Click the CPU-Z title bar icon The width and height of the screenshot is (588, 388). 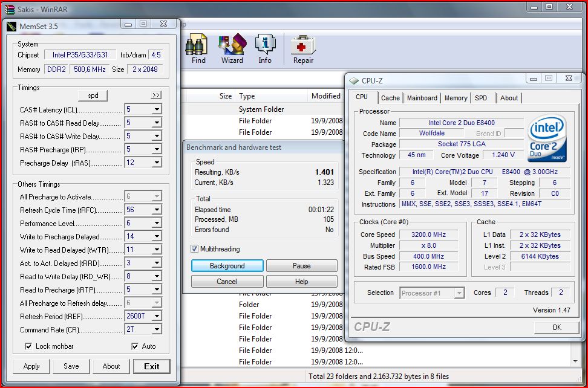point(354,80)
